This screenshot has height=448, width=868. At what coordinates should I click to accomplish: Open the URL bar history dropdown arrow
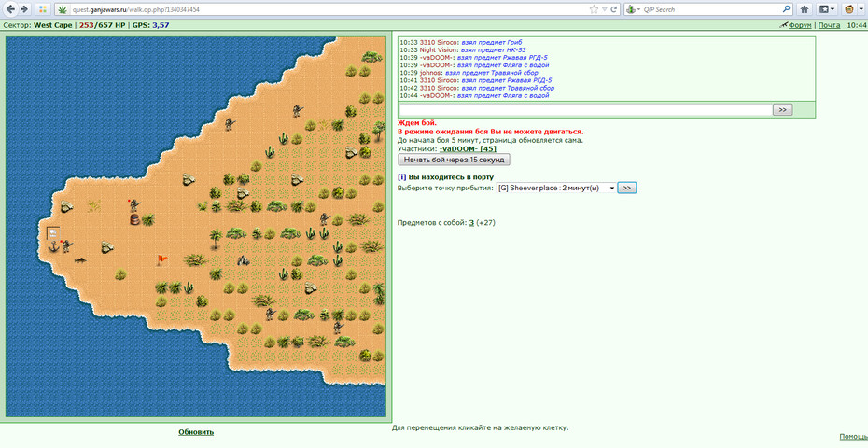click(605, 9)
